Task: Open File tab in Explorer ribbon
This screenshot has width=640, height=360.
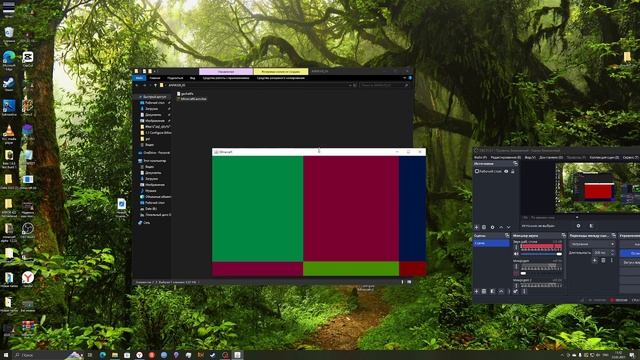Action: pyautogui.click(x=139, y=78)
